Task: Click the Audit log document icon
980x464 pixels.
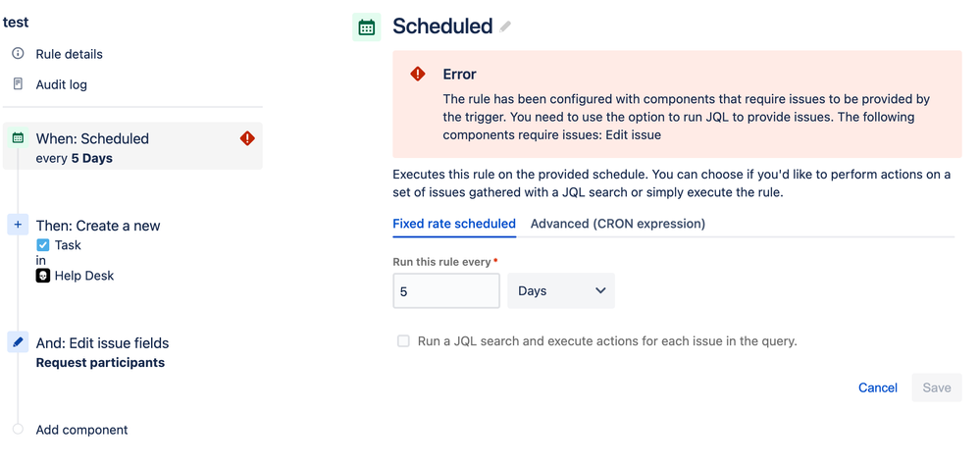Action: [x=18, y=83]
